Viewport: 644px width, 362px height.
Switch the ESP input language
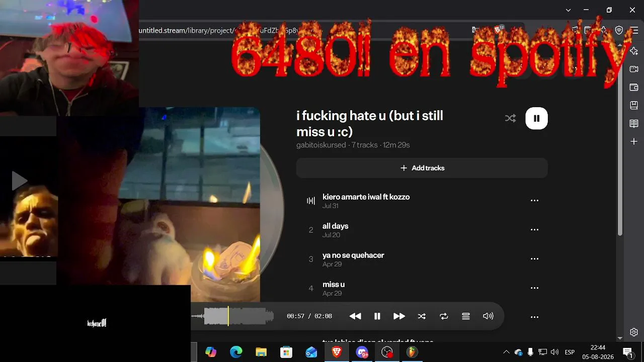point(570,352)
